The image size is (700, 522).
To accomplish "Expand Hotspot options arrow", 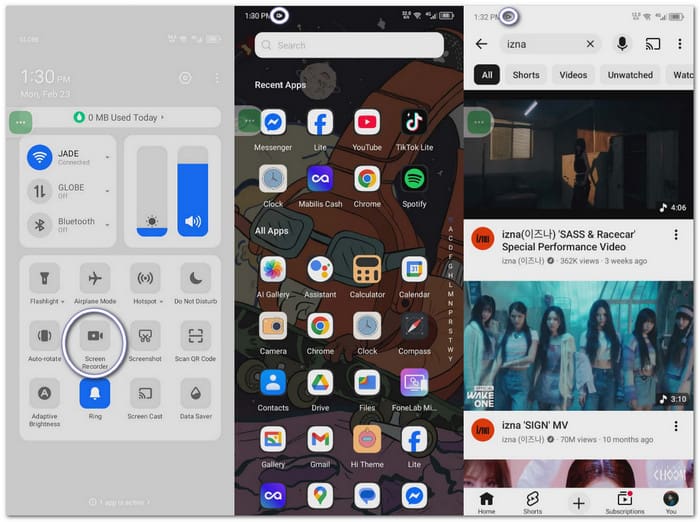I will (x=161, y=302).
